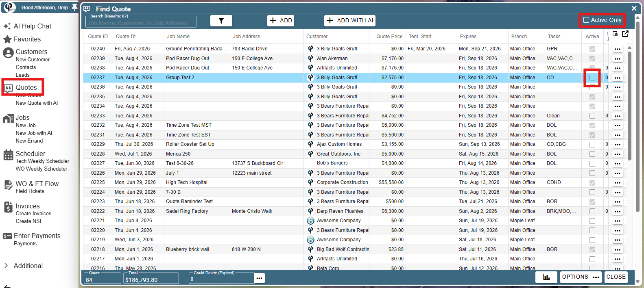Screen dimensions: 644x288
Task: Open the Favorites star in the sidebar
Action: (7, 39)
